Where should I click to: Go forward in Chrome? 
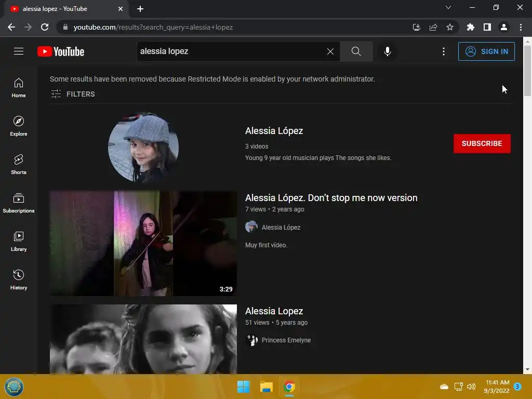pyautogui.click(x=28, y=27)
